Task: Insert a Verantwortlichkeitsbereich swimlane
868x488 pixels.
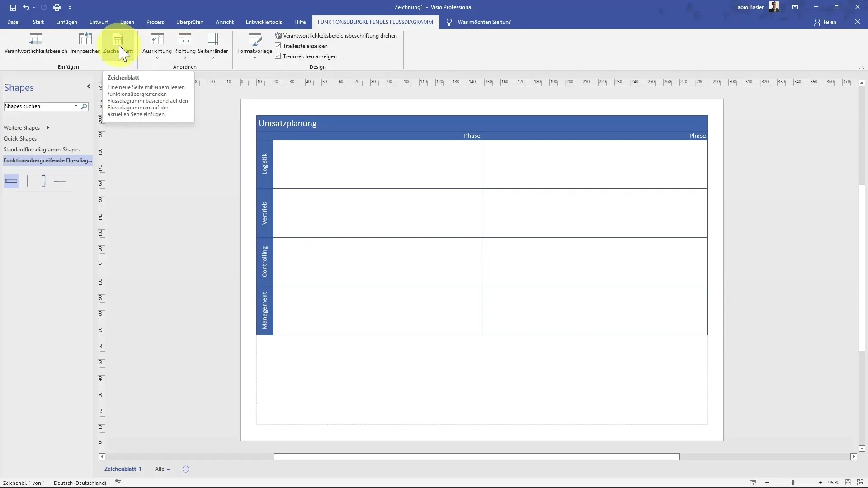Action: [36, 43]
